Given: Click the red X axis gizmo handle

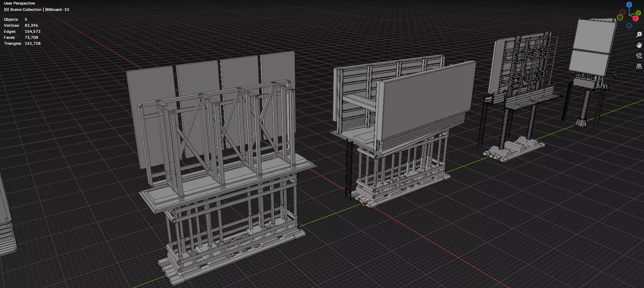Looking at the screenshot, I should (636, 18).
